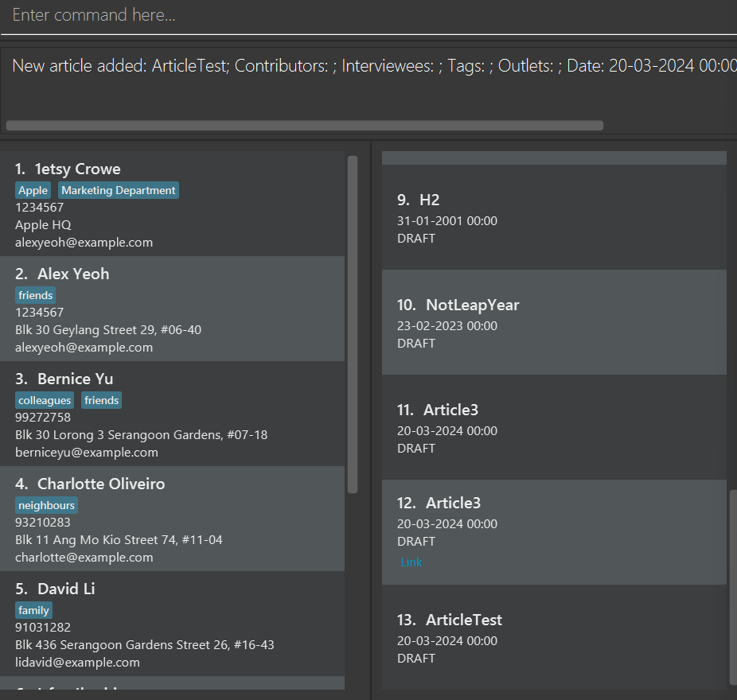Image resolution: width=737 pixels, height=700 pixels.
Task: Click the command input field
Action: [368, 15]
